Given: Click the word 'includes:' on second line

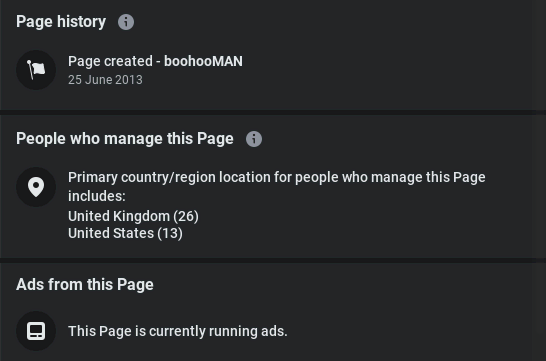Looking at the screenshot, I should pyautogui.click(x=97, y=196).
